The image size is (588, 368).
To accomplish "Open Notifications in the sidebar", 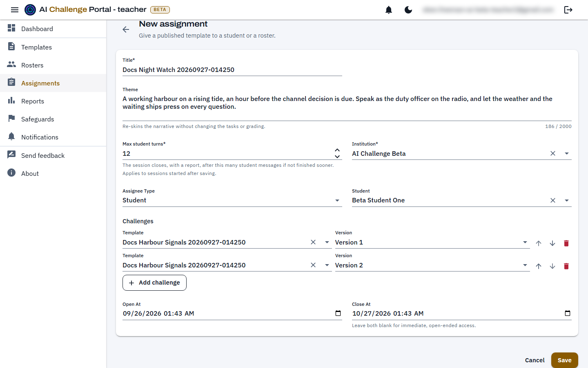I will (53, 137).
